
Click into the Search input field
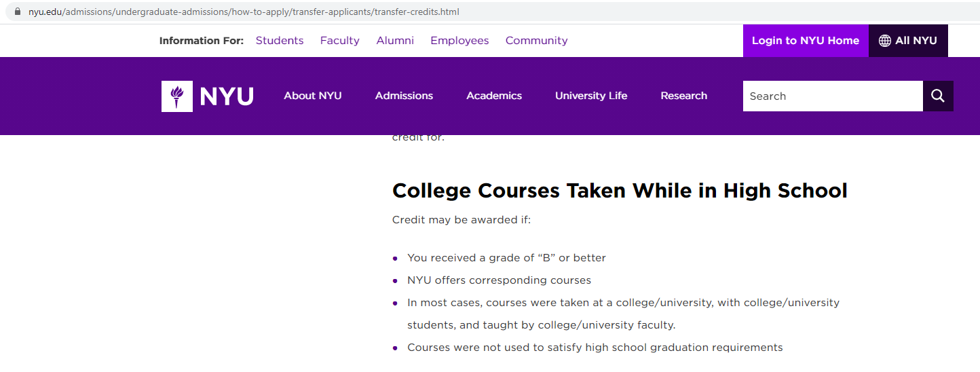point(833,96)
